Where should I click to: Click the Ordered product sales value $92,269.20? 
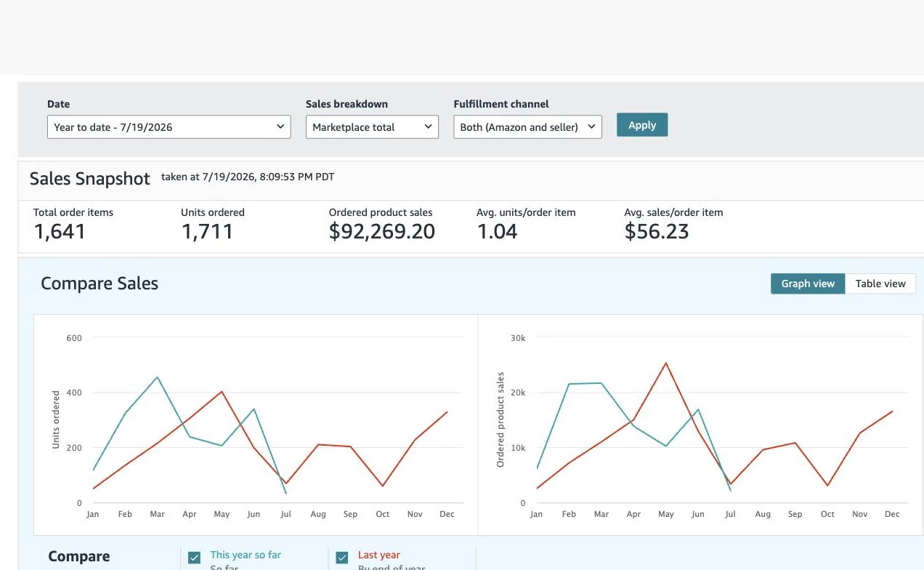point(382,232)
